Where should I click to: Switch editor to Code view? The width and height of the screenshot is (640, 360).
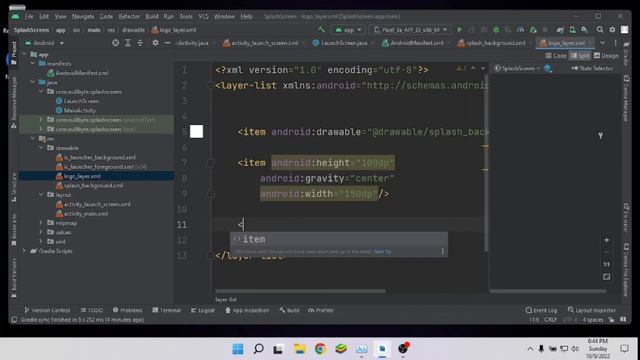click(556, 56)
